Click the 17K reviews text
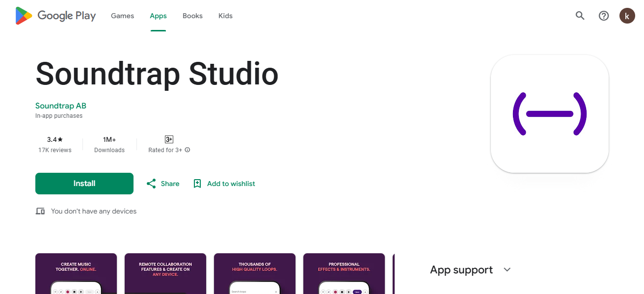The width and height of the screenshot is (644, 294). [55, 150]
